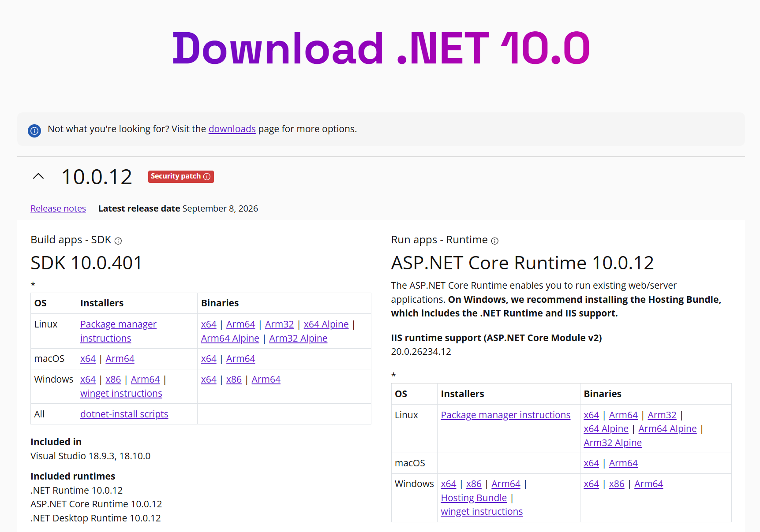The height and width of the screenshot is (532, 760).
Task: Download SDK Linux x64 binary
Action: pos(209,324)
